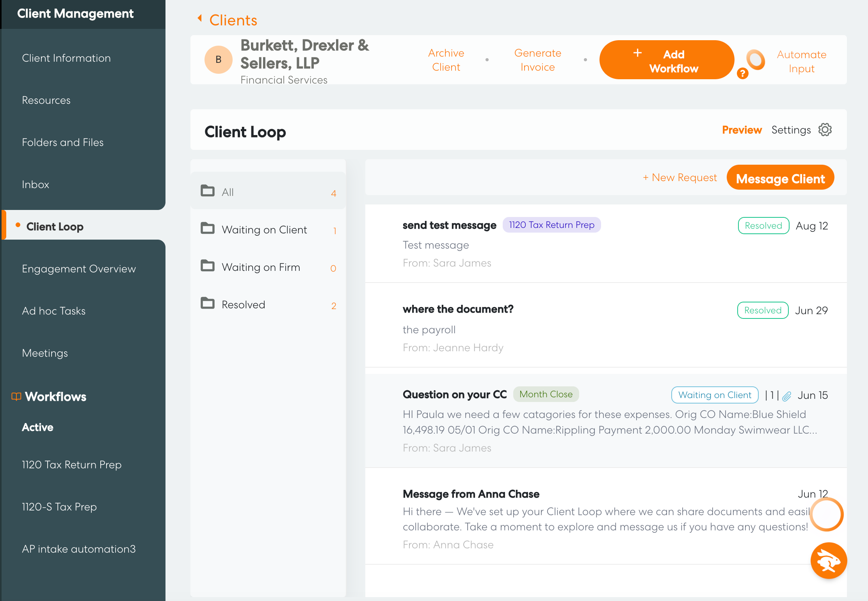This screenshot has height=601, width=868.
Task: Click the New Request link
Action: [679, 178]
